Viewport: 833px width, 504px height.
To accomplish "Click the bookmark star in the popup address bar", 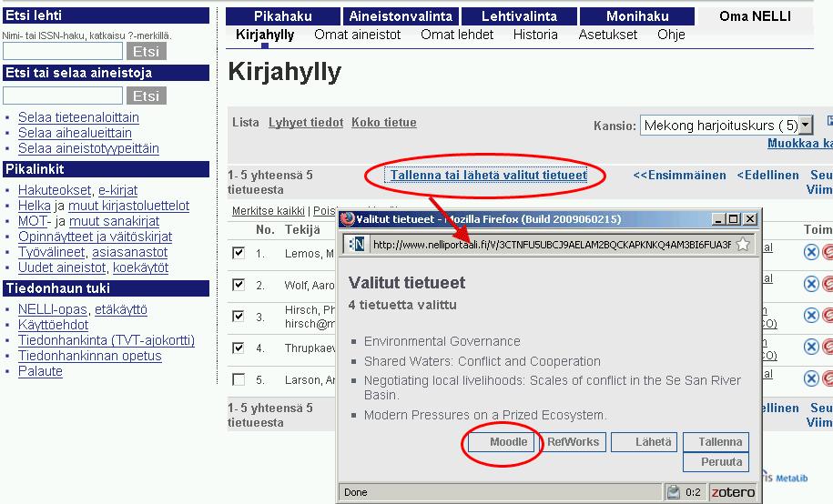I will [743, 245].
